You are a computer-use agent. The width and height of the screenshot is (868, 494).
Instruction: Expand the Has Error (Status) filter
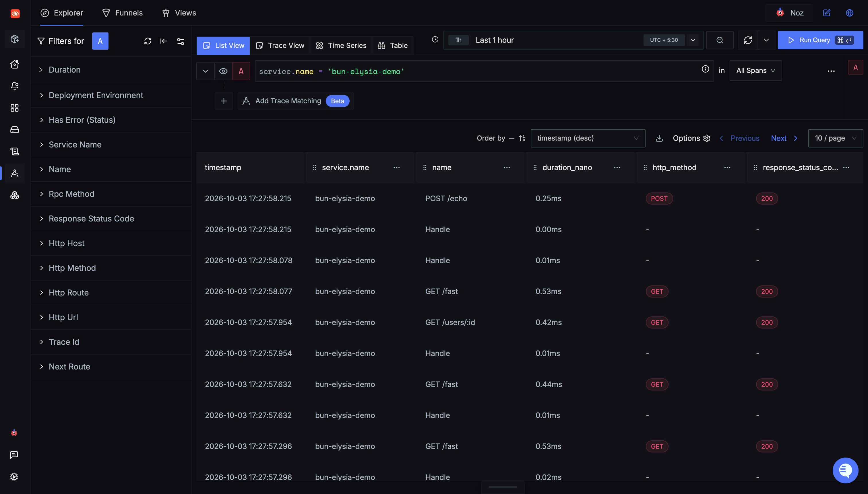[x=111, y=120]
